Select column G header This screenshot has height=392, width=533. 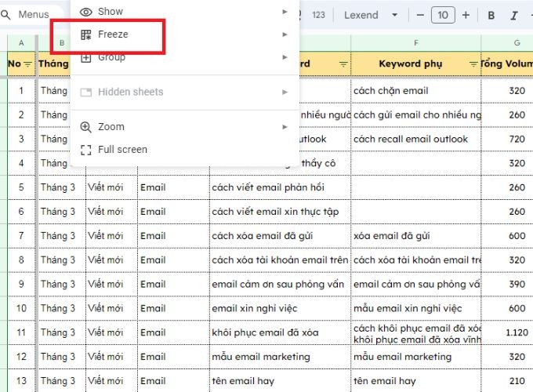point(517,43)
